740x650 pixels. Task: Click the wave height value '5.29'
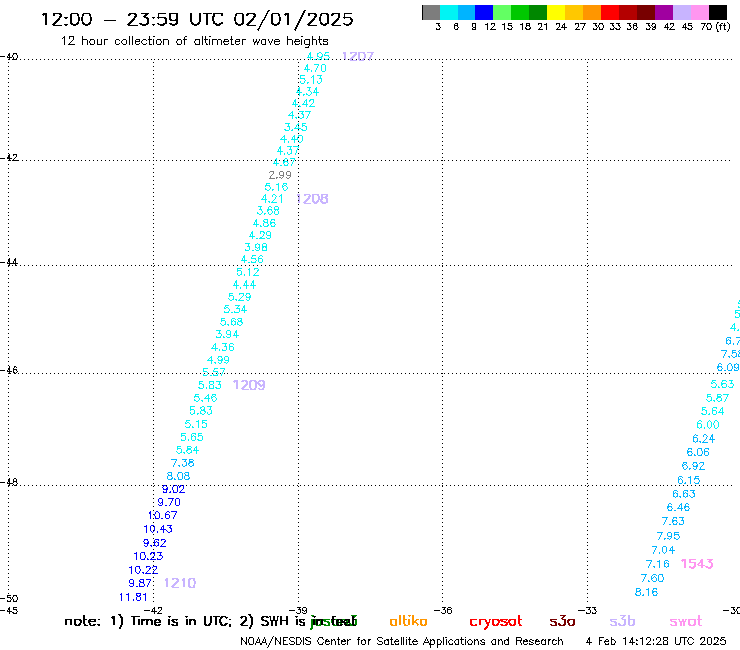coord(239,297)
